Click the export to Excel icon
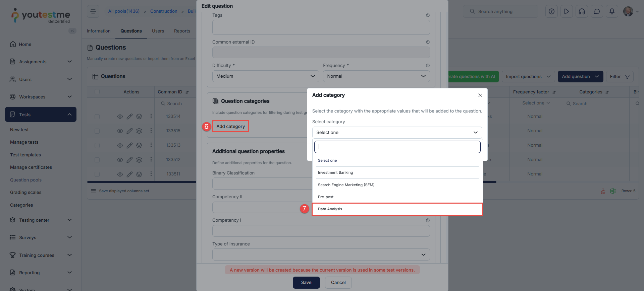 (613, 191)
